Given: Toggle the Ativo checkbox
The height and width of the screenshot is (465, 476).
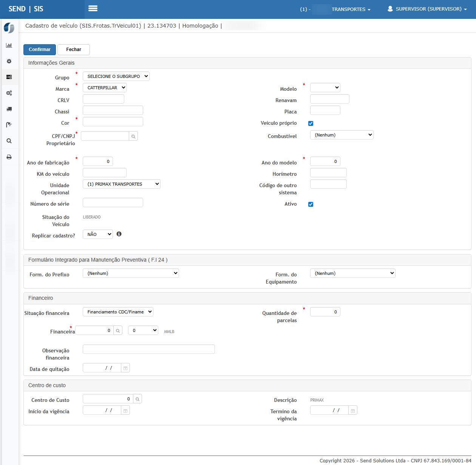Looking at the screenshot, I should pos(311,204).
